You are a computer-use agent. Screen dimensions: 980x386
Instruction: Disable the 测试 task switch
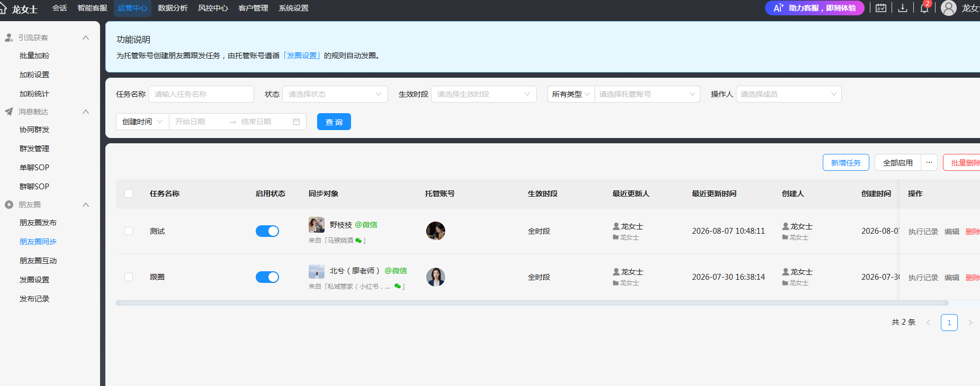267,231
